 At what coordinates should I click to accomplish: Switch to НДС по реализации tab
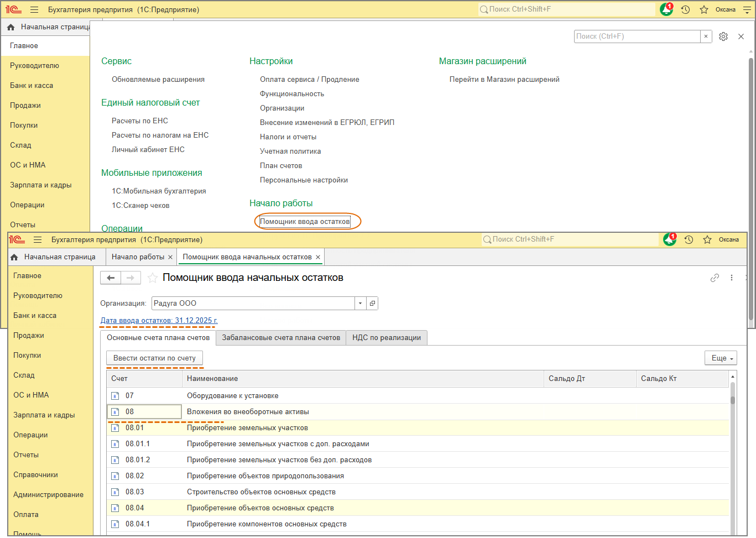pyautogui.click(x=387, y=338)
